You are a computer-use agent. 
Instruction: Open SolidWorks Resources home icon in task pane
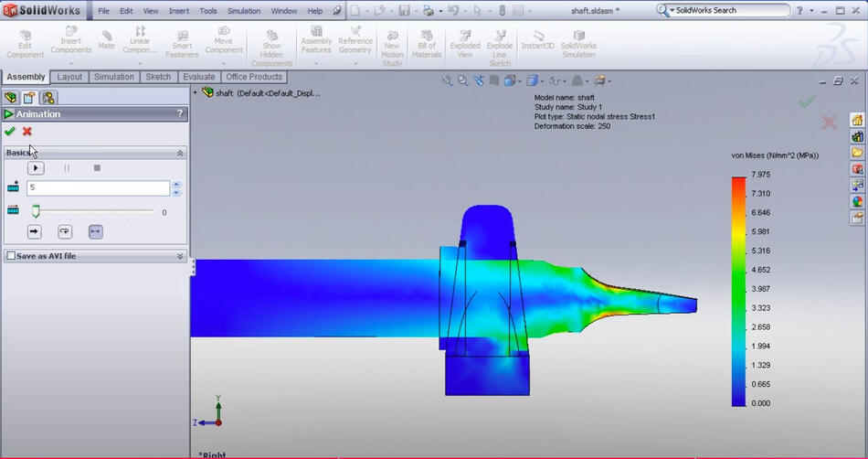point(857,120)
